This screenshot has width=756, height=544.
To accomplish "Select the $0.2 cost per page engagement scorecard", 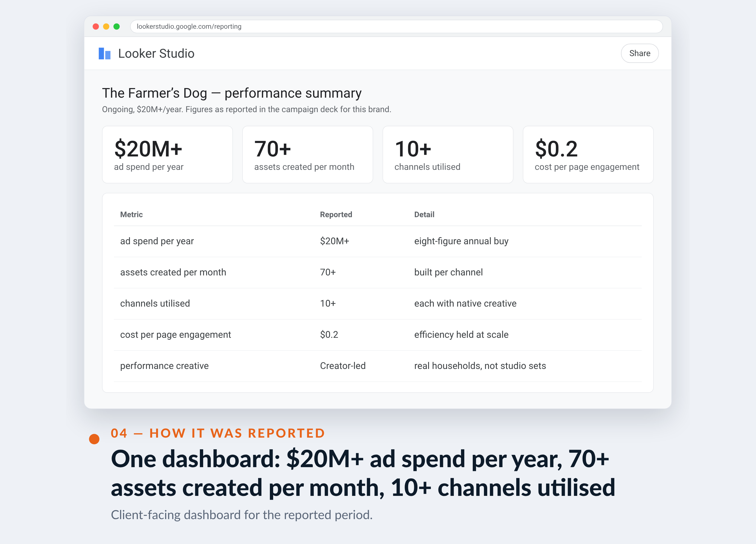I will pos(588,155).
